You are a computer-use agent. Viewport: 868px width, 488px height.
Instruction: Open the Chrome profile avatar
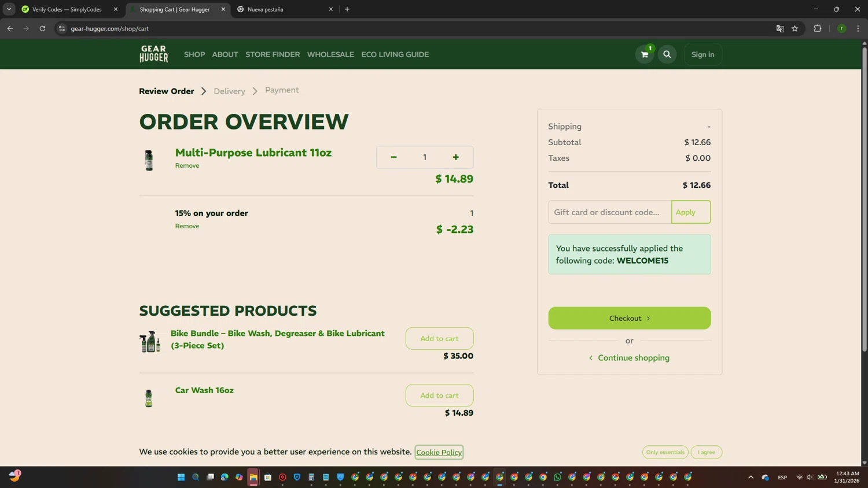coord(841,28)
